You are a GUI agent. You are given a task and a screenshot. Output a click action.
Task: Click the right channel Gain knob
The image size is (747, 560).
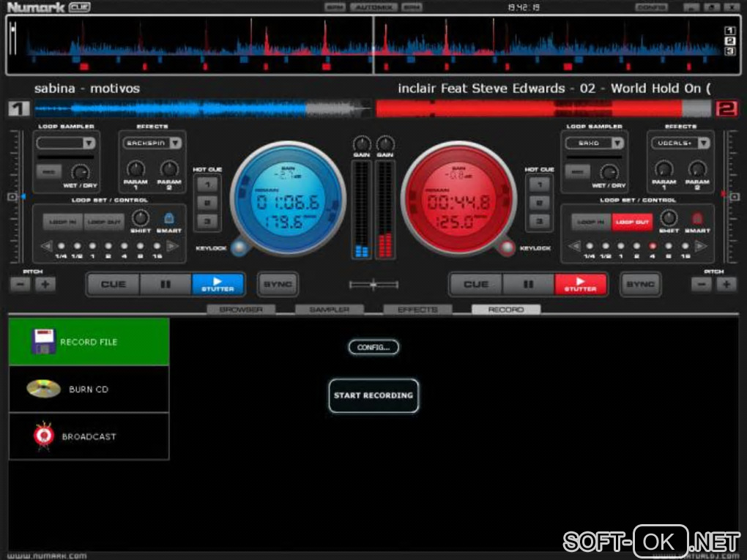tap(385, 143)
